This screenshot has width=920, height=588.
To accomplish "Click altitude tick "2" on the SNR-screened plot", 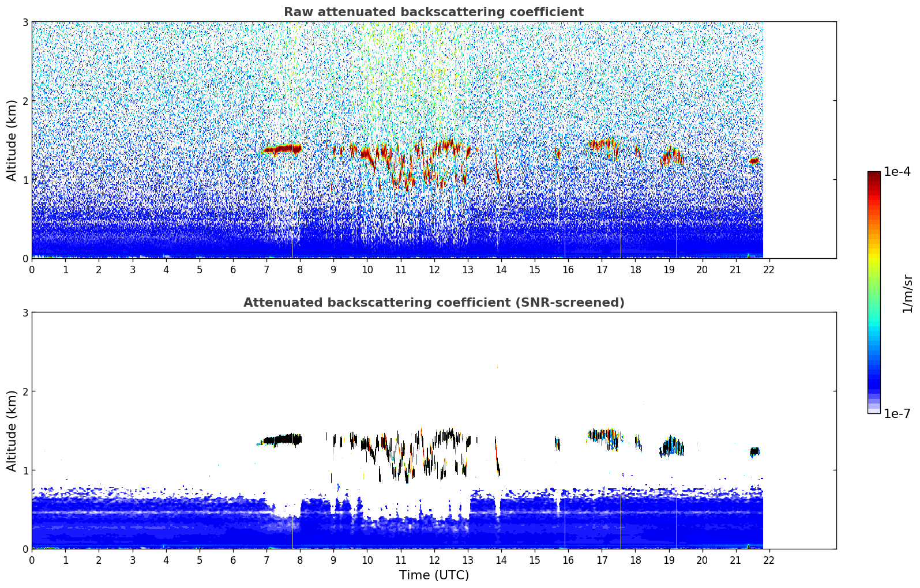I will tap(25, 391).
